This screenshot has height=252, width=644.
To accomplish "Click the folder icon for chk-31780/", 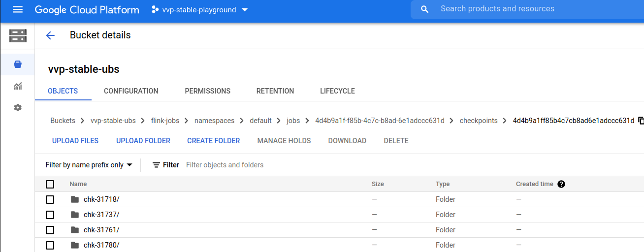I will pyautogui.click(x=75, y=245).
